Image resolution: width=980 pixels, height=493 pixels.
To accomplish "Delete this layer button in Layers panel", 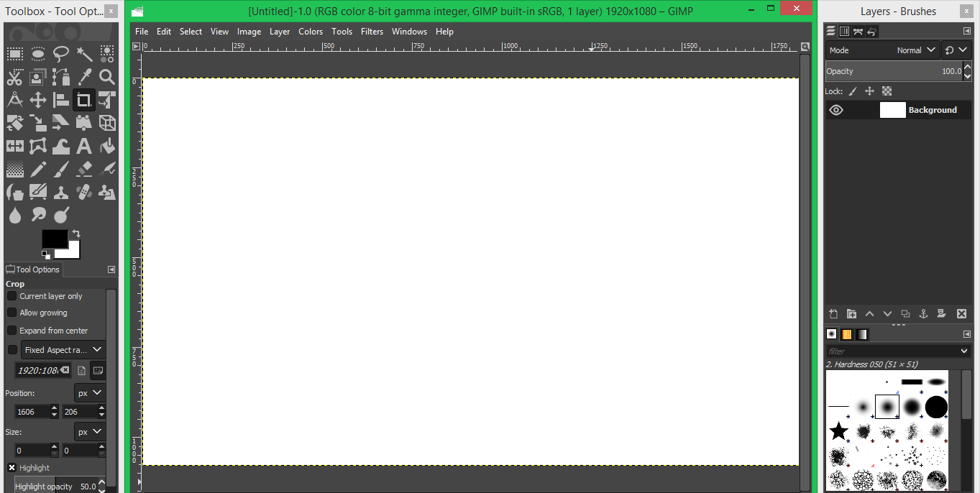I will coord(961,314).
